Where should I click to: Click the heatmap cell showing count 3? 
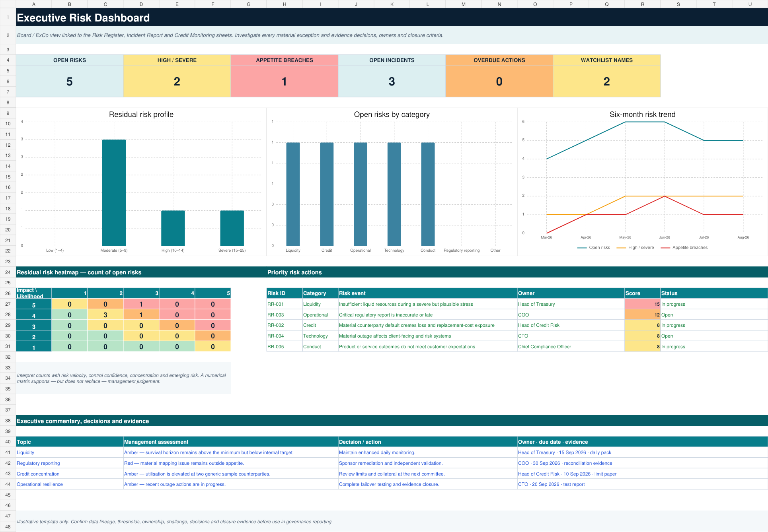click(105, 315)
